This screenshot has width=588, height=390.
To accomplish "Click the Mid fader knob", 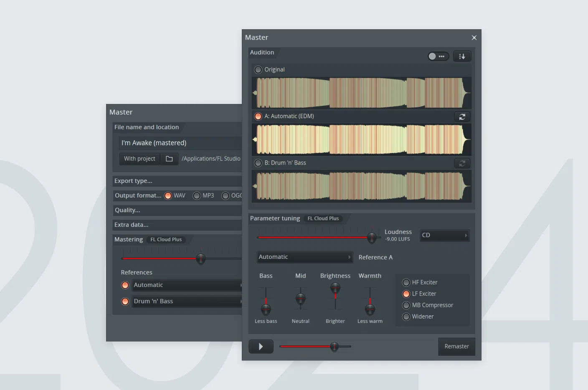I will coord(300,299).
